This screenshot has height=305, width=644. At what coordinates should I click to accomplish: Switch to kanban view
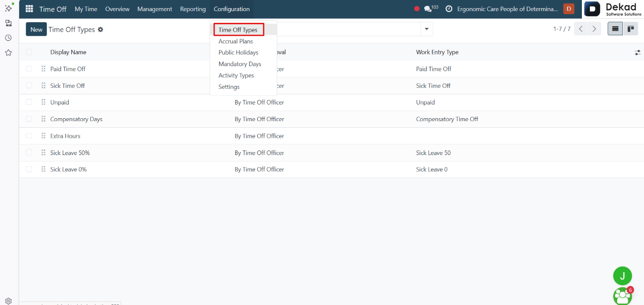tap(630, 29)
